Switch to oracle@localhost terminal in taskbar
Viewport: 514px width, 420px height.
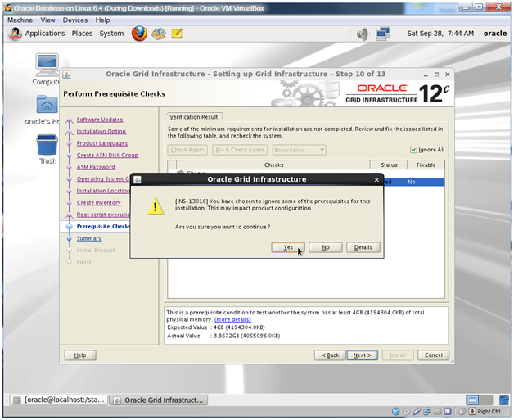(x=57, y=400)
